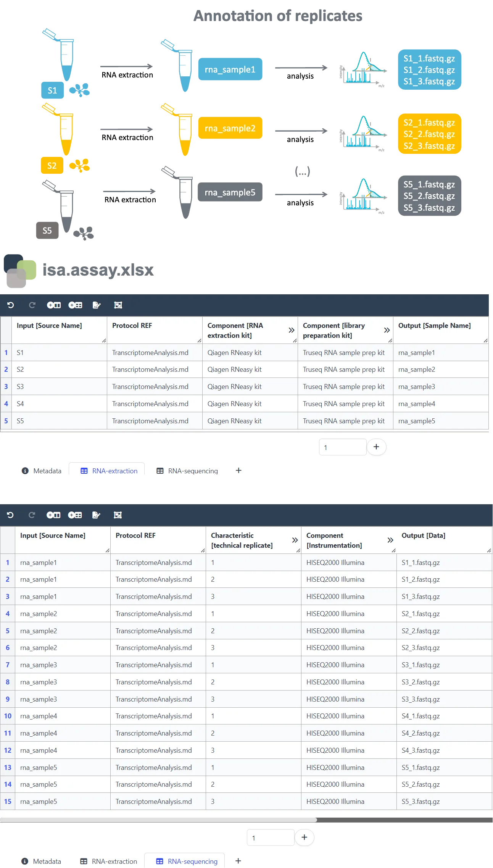This screenshot has height=868, width=493.
Task: Click add building block icon in RNA-extraction toolbar
Action: tap(54, 305)
